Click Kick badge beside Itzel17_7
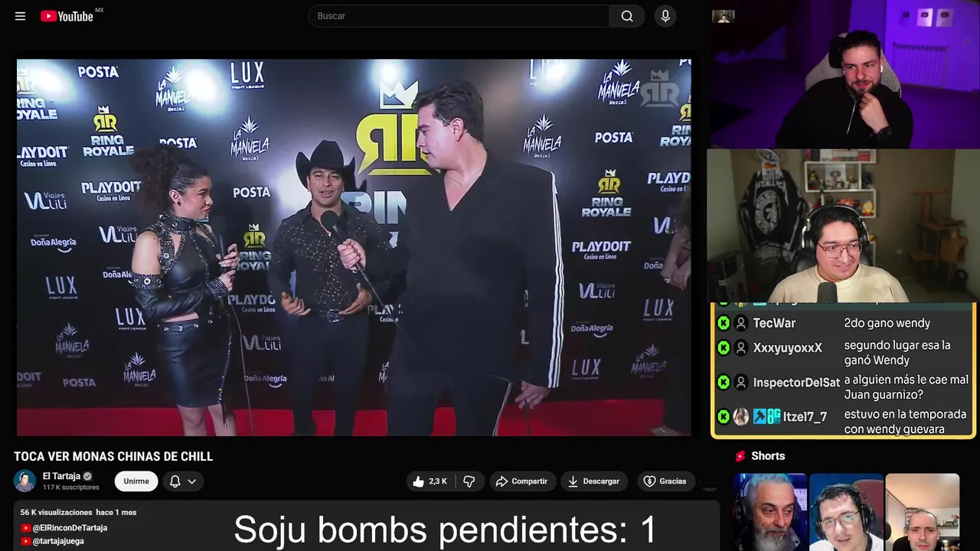The image size is (980, 551). tap(724, 417)
